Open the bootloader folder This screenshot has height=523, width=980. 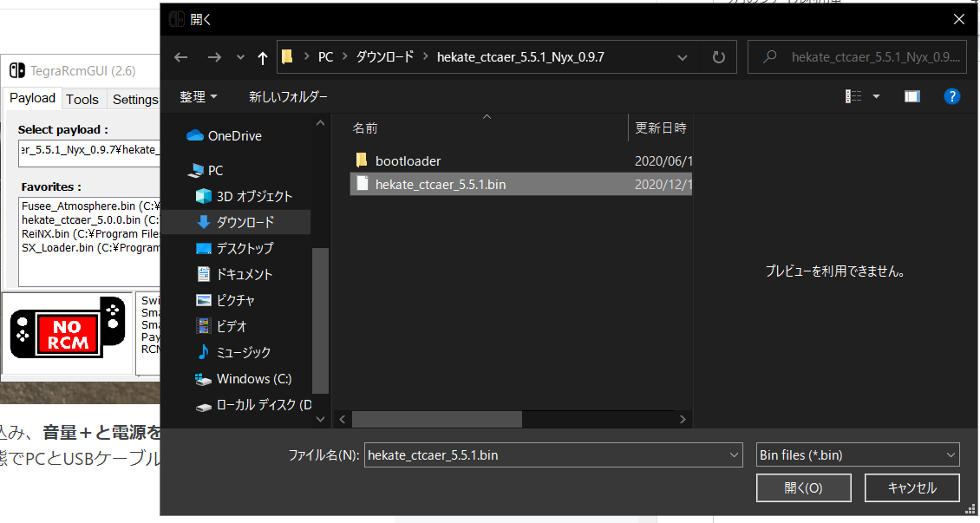coord(408,160)
